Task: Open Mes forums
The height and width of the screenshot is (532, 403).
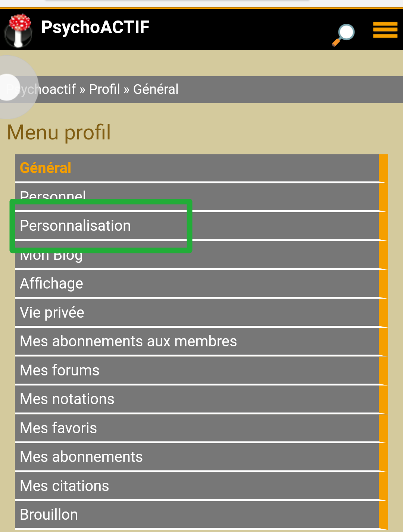Action: pyautogui.click(x=60, y=371)
